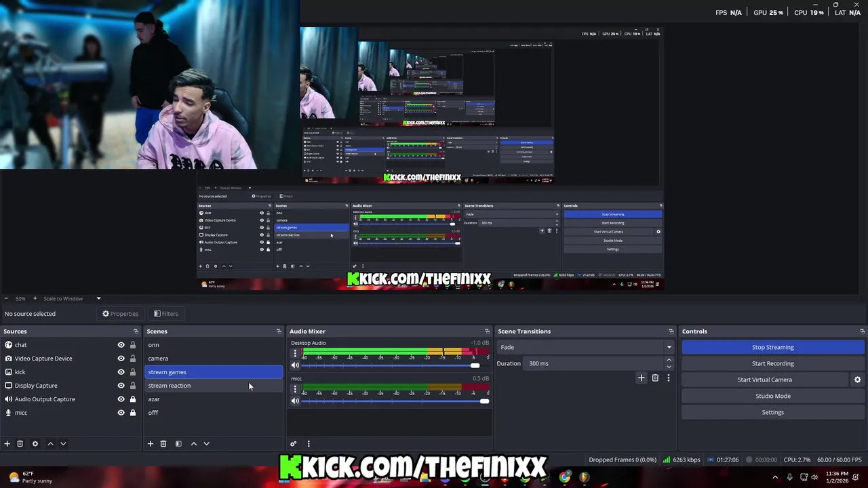
Task: Click Start Recording
Action: tap(772, 363)
